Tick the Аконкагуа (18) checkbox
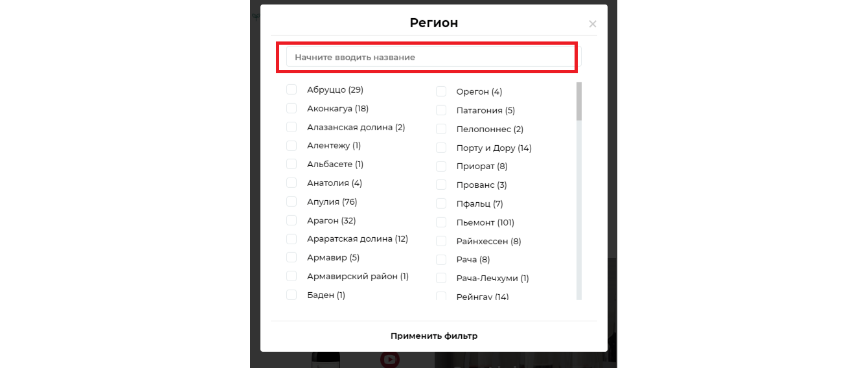Viewport: 868px width, 368px height. [291, 108]
